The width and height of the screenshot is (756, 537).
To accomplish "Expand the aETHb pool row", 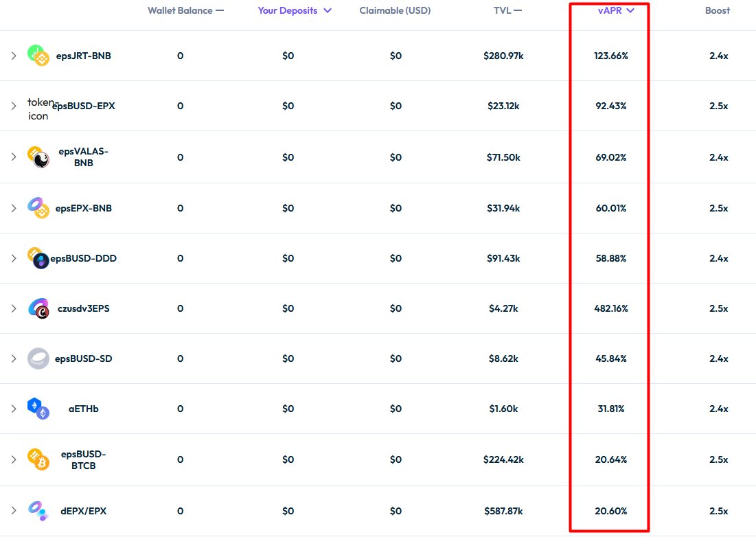I will [14, 409].
